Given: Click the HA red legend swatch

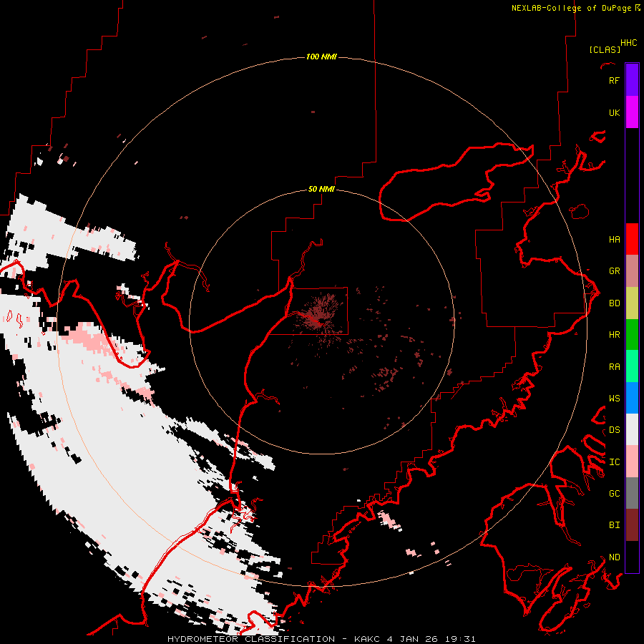Looking at the screenshot, I should tap(632, 239).
